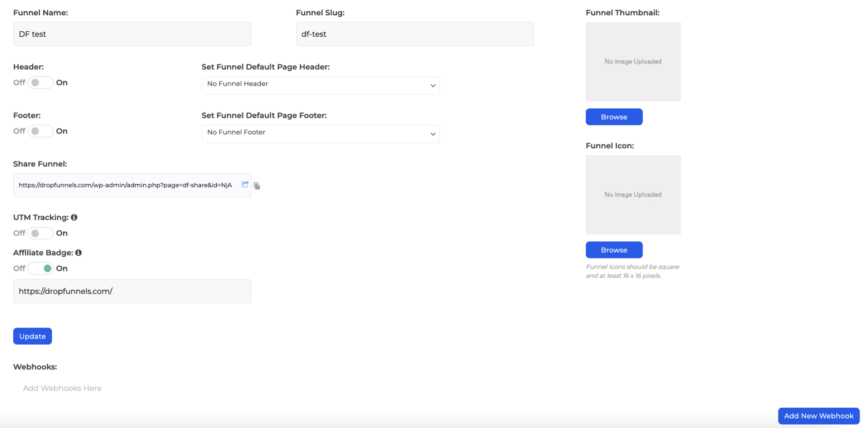Click the UTM Tracking info icon

click(x=75, y=217)
